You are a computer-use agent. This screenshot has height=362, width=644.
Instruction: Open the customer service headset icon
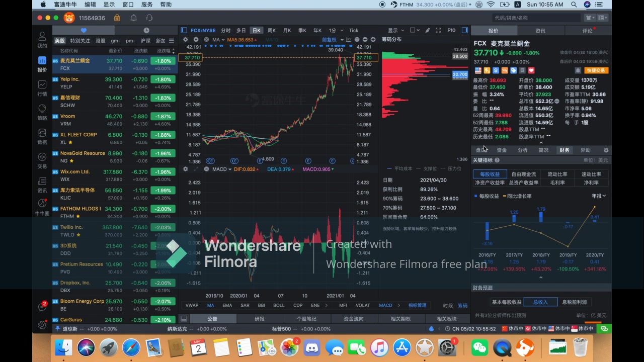point(149,18)
